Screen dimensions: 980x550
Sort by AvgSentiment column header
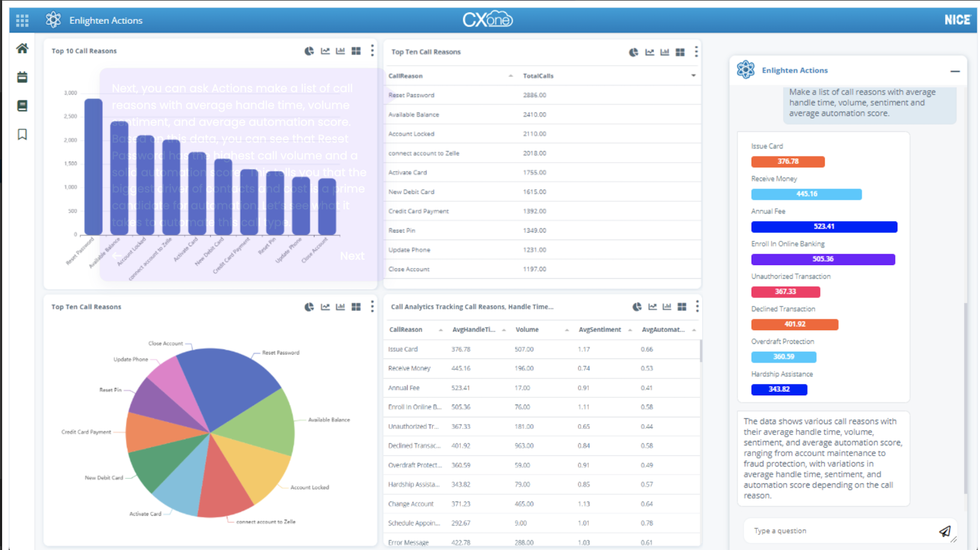point(600,330)
